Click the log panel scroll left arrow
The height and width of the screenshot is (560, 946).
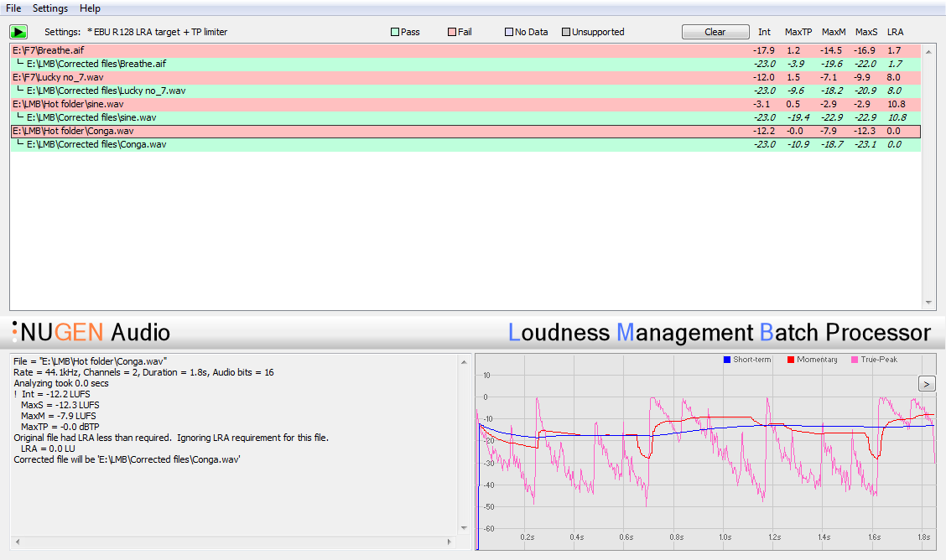pos(18,542)
